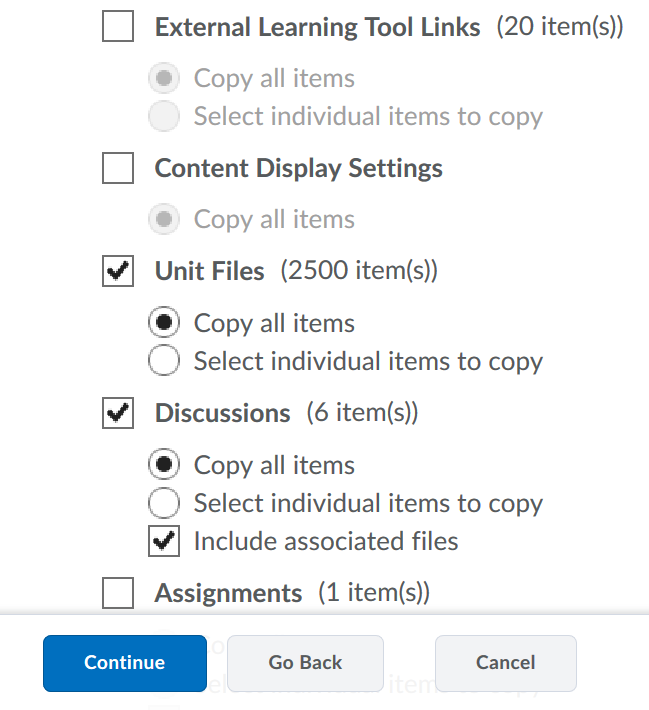Choose 'Select individual items to copy' under External Learning Tool Links
The height and width of the screenshot is (710, 649).
click(164, 116)
